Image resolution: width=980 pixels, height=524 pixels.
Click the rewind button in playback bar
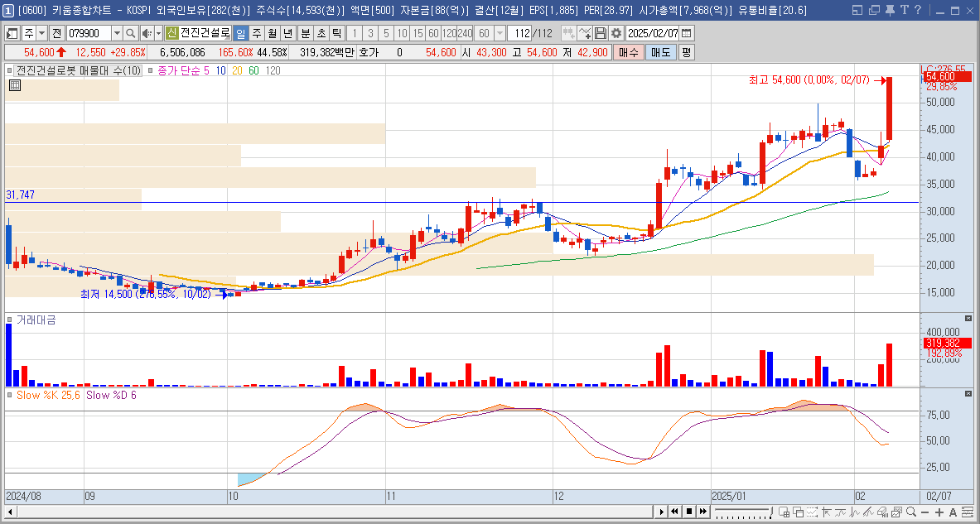674,512
